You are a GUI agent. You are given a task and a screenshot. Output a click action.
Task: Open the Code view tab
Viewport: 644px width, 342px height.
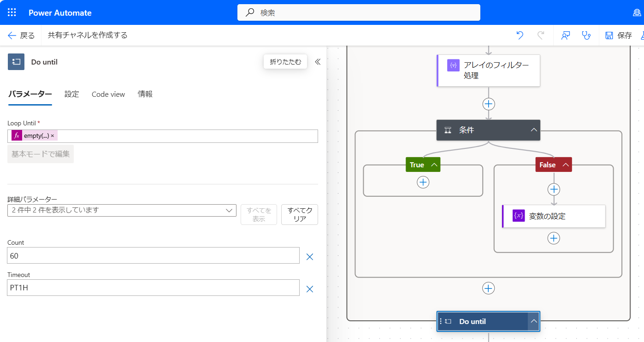click(108, 94)
